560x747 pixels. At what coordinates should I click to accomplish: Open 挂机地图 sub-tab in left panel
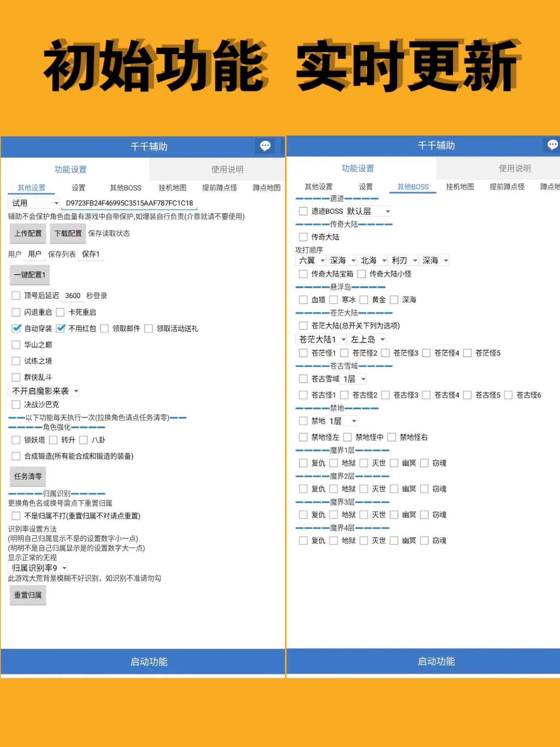pyautogui.click(x=172, y=188)
